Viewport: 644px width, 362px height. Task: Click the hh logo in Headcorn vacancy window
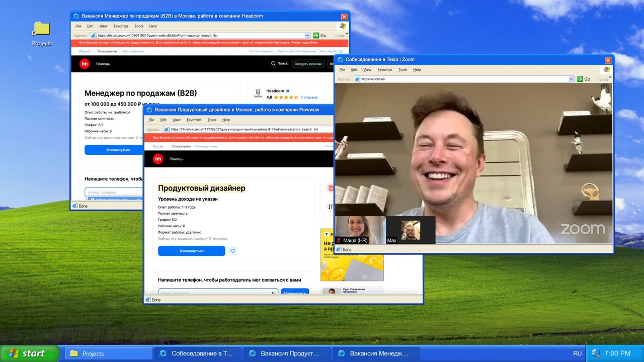[x=85, y=63]
